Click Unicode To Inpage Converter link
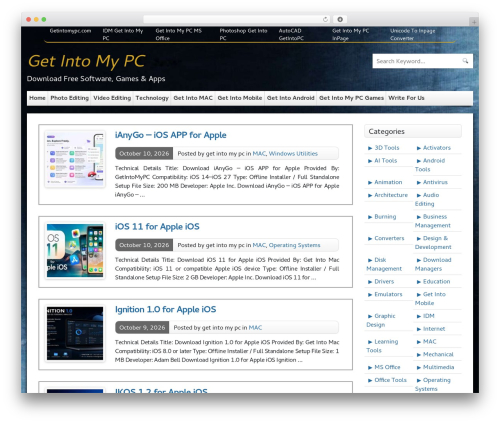Viewport: 500px width, 423px height. coord(413,34)
